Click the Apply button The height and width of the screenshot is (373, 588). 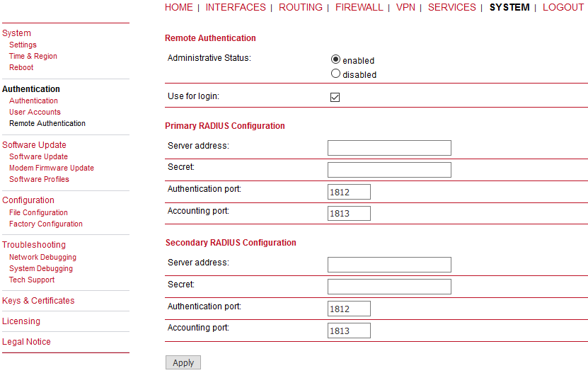[x=183, y=362]
